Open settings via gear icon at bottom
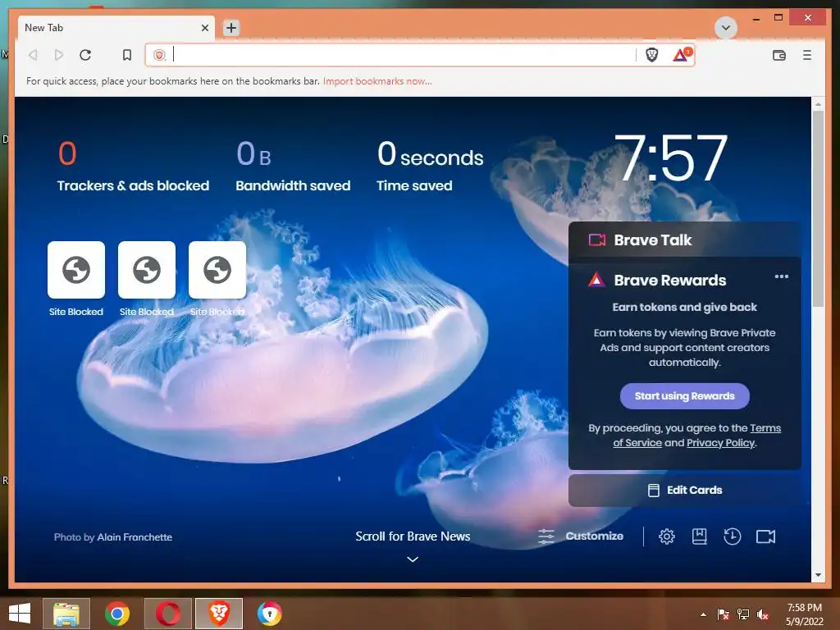 [666, 536]
